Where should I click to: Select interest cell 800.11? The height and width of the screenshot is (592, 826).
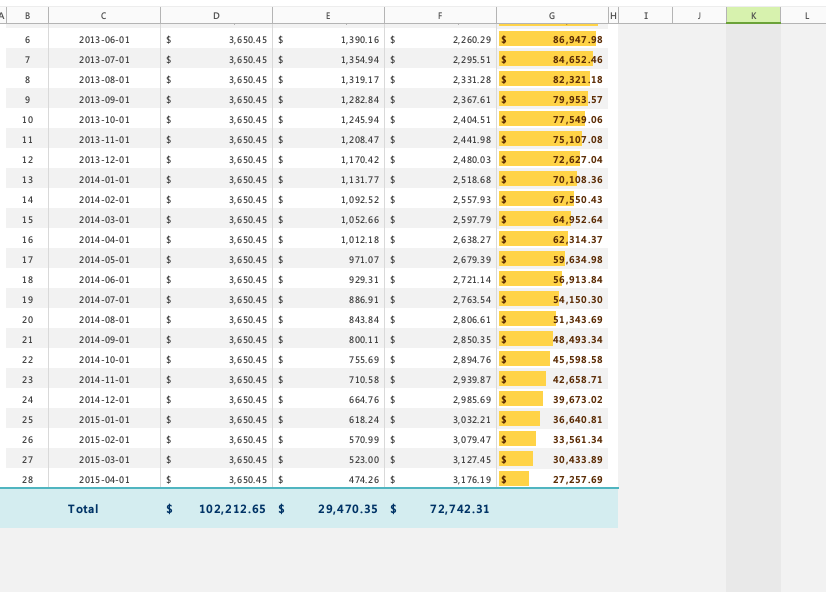point(328,340)
